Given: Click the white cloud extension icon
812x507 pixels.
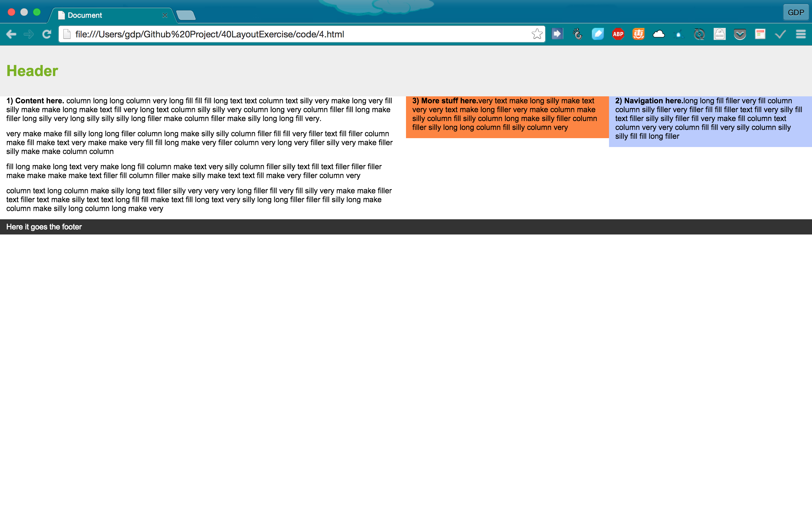Looking at the screenshot, I should click(x=658, y=34).
